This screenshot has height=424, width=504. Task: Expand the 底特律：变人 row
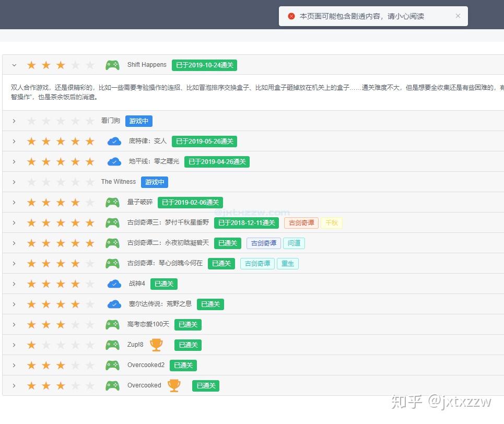(14, 141)
